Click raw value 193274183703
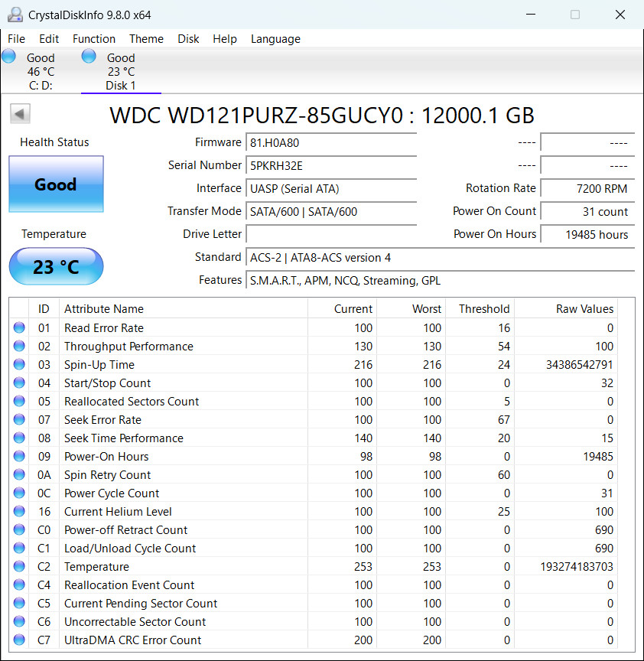Image resolution: width=644 pixels, height=661 pixels. coord(577,567)
